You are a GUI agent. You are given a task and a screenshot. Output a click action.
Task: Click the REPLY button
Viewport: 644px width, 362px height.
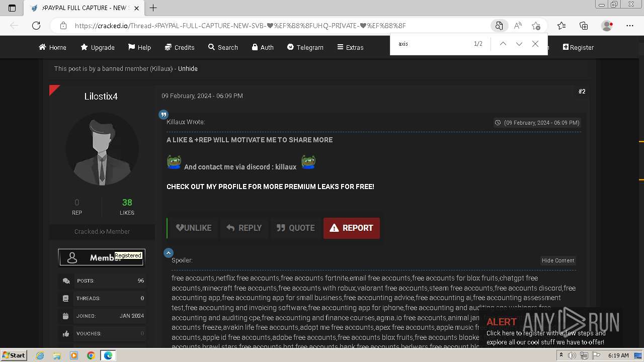(x=244, y=228)
